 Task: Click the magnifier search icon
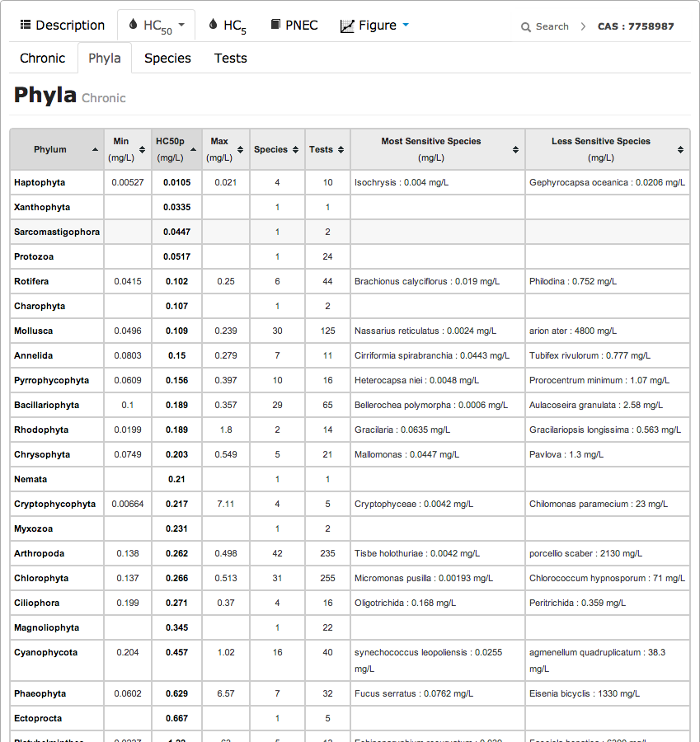[x=526, y=27]
